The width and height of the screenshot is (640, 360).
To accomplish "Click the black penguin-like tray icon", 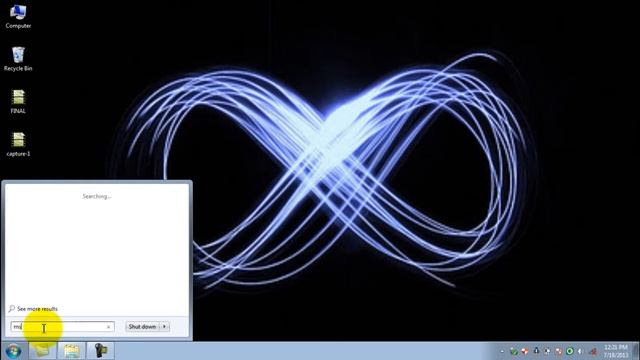I will point(536,351).
